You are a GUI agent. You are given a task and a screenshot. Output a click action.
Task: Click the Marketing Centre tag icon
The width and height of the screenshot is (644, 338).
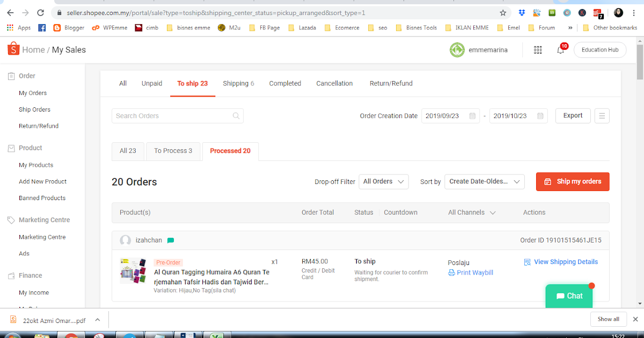click(x=11, y=220)
